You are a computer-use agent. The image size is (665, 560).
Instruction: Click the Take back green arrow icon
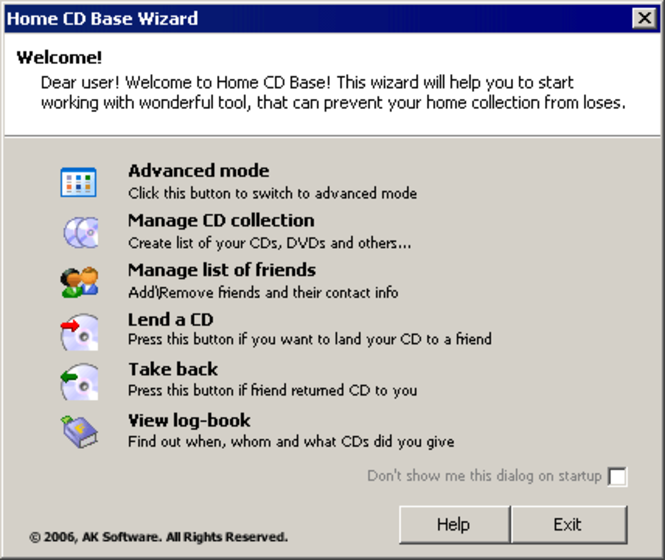click(x=79, y=382)
